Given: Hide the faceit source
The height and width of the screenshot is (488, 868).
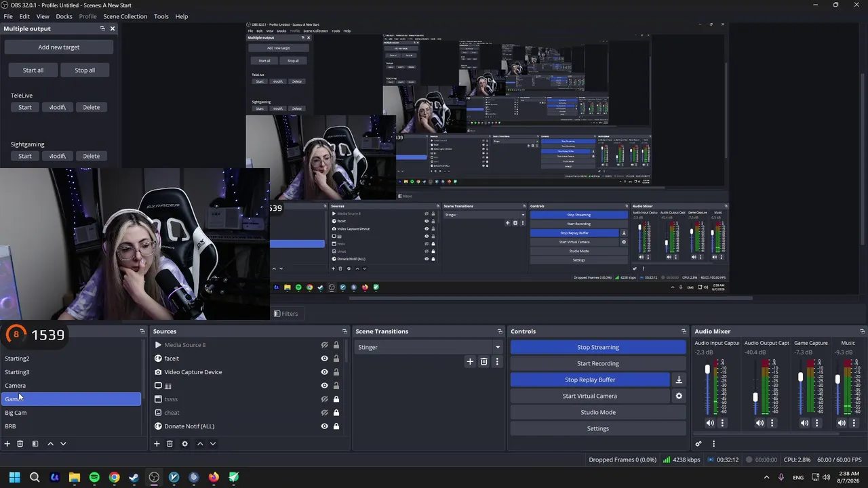Looking at the screenshot, I should [x=324, y=359].
